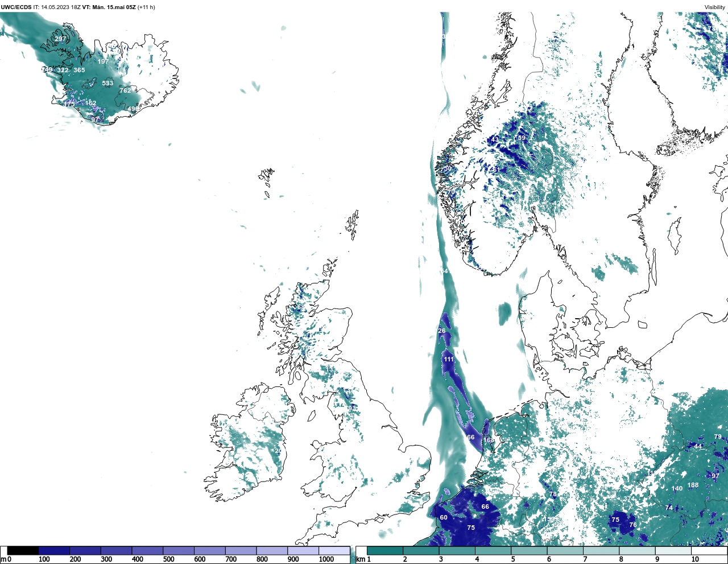Screen dimensions: 728x564
Task: Select the 2–3 km teal legend swatch
Action: click(421, 550)
